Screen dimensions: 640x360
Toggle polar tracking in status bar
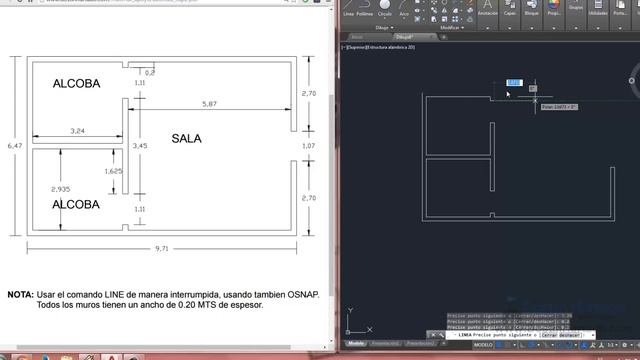pyautogui.click(x=531, y=345)
